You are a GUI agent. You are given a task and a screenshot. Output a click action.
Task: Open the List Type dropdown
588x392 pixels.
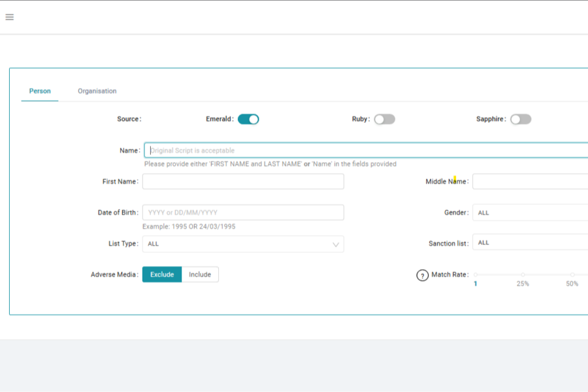[243, 243]
